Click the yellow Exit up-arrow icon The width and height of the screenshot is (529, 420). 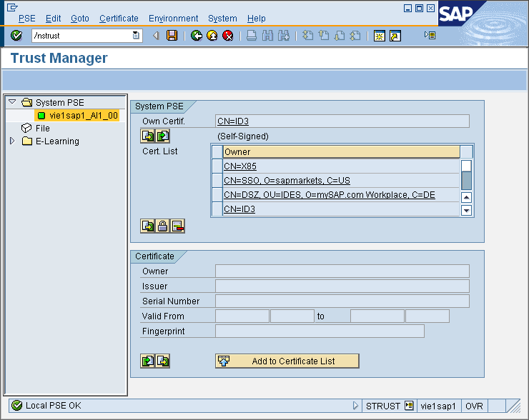click(212, 36)
